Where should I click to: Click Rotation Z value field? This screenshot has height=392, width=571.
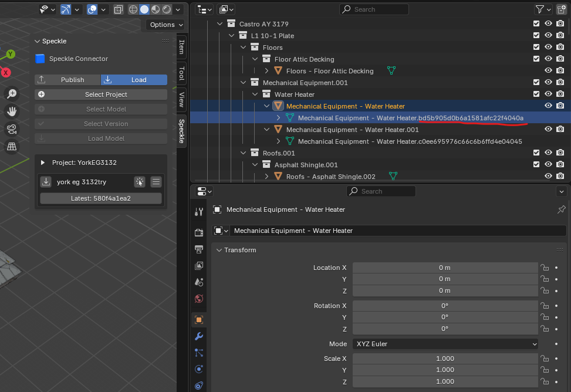(445, 329)
